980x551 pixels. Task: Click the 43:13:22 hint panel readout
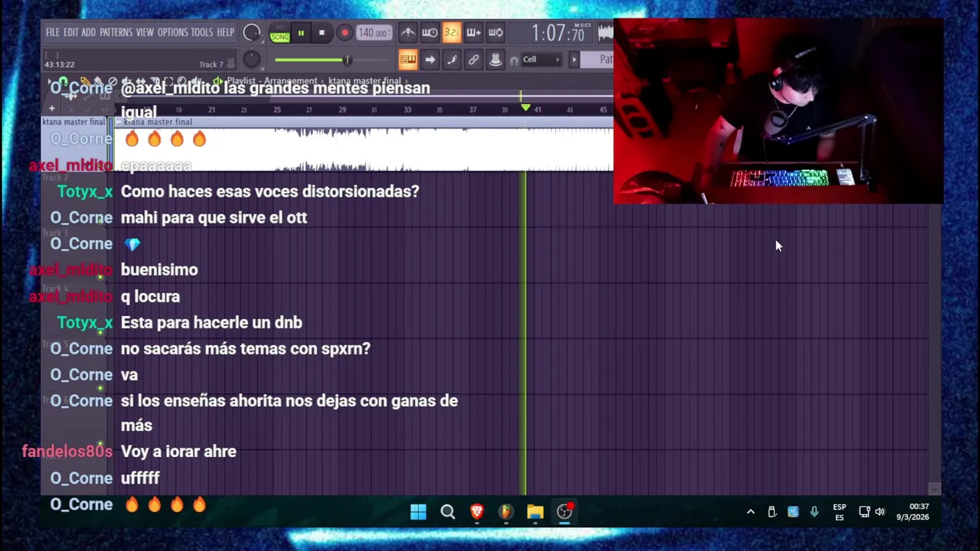(x=60, y=65)
